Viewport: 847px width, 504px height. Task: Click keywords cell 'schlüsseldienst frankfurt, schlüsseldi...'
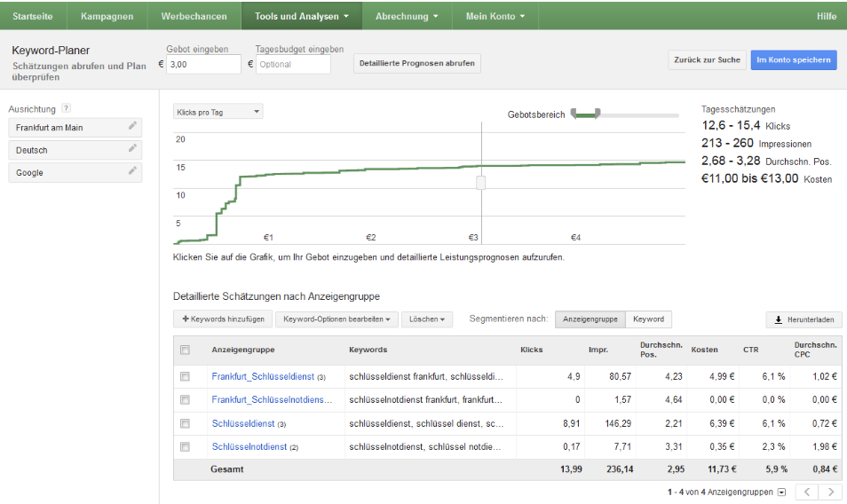click(x=425, y=376)
